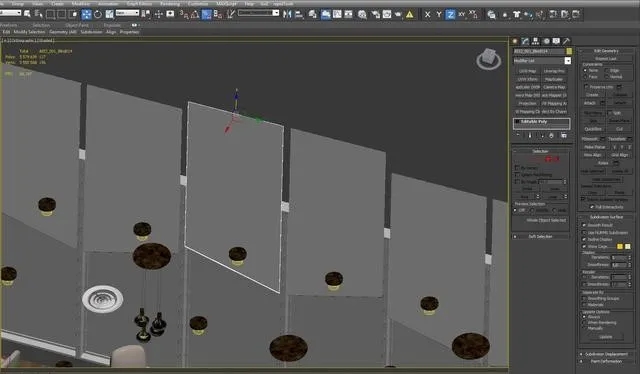Select the Face constraint radio button

(585, 77)
